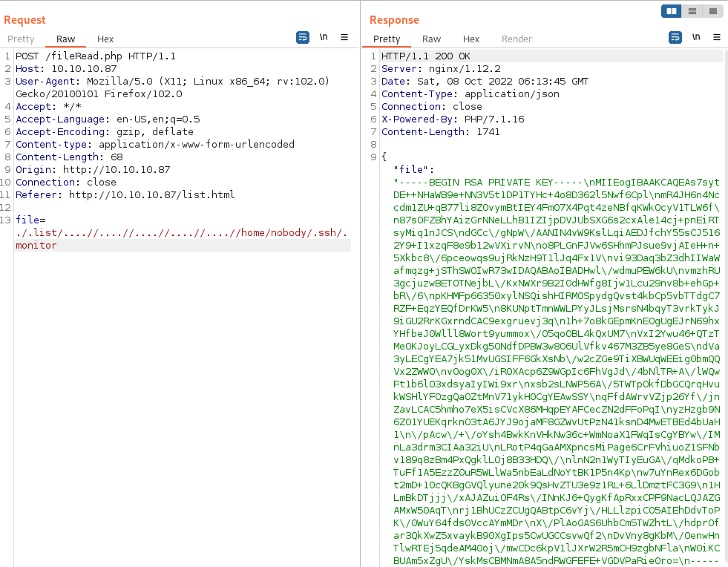728x567 pixels.
Task: Toggle word wrap icon in Request pane
Action: point(303,38)
